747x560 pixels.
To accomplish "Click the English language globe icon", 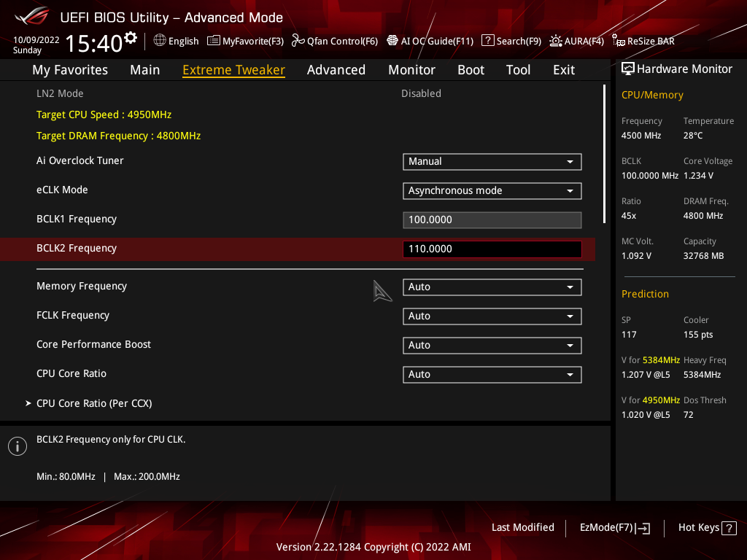I will [160, 41].
